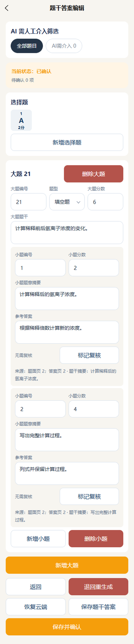Go back using the top-left arrow
Viewport: 134px width, 644px height.
(x=7, y=8)
